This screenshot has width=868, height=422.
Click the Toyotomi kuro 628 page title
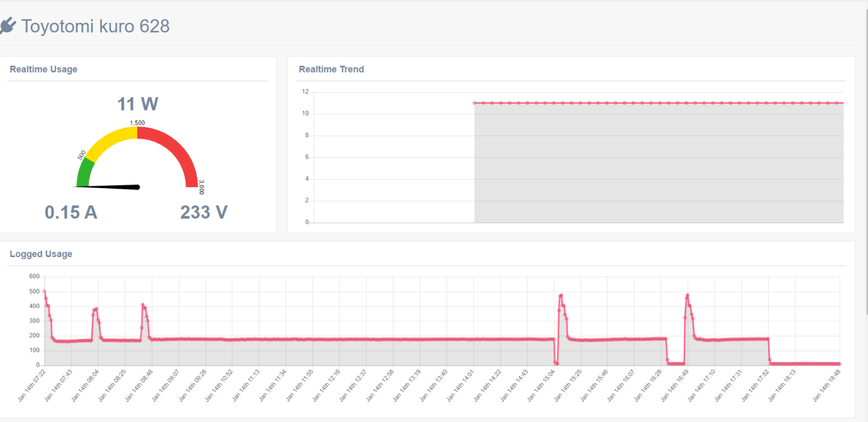[95, 26]
